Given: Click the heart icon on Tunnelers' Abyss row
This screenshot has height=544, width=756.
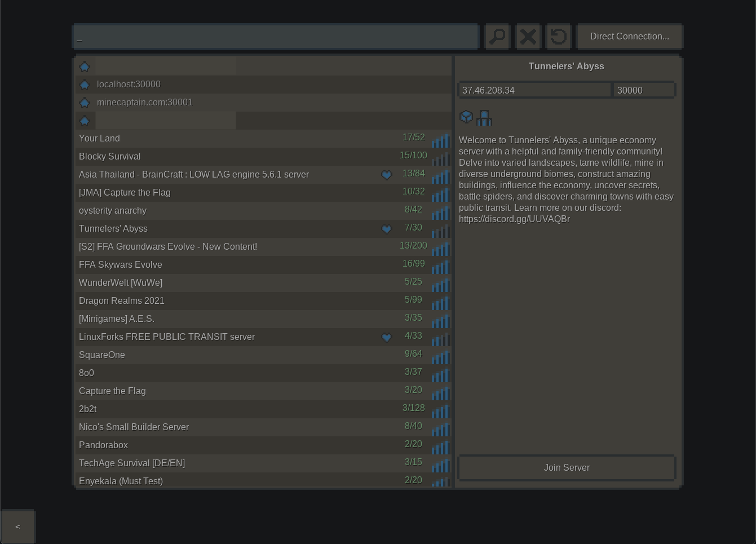Looking at the screenshot, I should tap(386, 229).
